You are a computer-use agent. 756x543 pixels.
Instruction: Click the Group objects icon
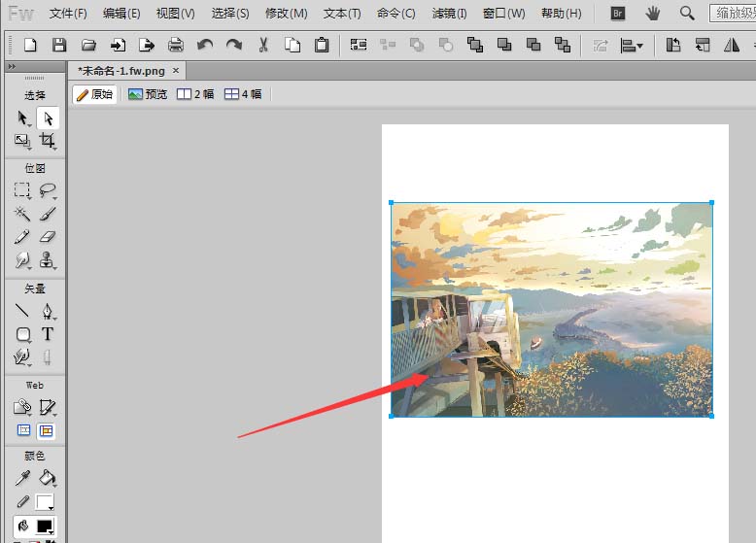[x=359, y=45]
